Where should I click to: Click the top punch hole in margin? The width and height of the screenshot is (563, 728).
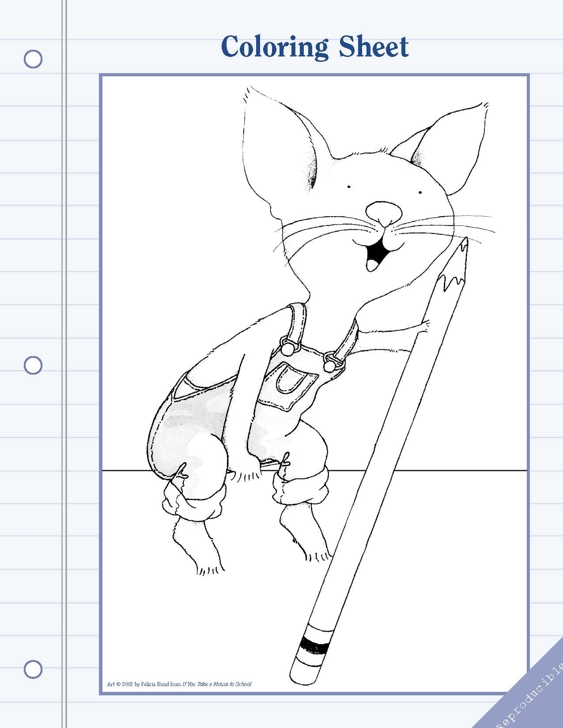[x=33, y=59]
